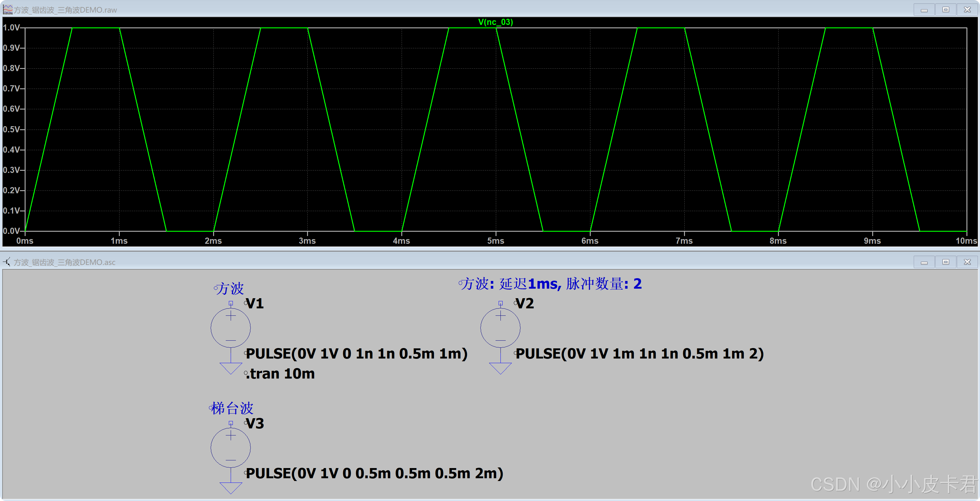The image size is (980, 501).
Task: Click the .tran 10m directive text
Action: tap(280, 374)
